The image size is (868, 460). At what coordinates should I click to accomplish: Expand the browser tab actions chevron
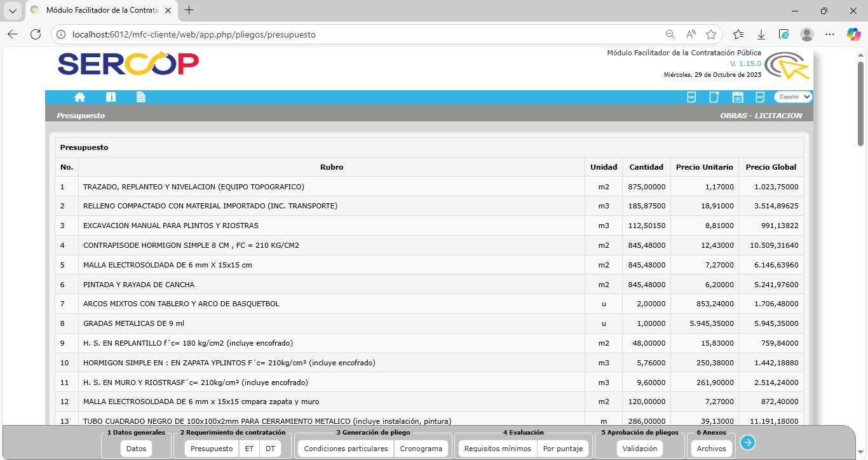click(13, 11)
